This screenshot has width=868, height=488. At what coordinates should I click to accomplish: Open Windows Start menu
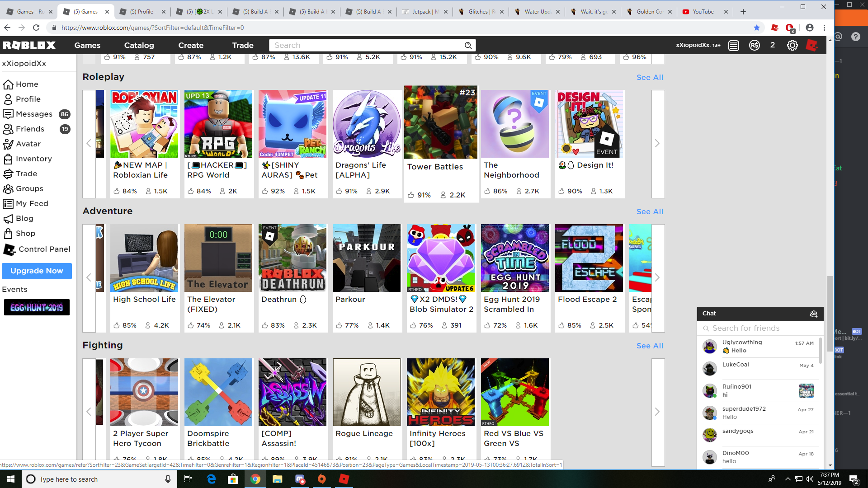[x=11, y=479]
